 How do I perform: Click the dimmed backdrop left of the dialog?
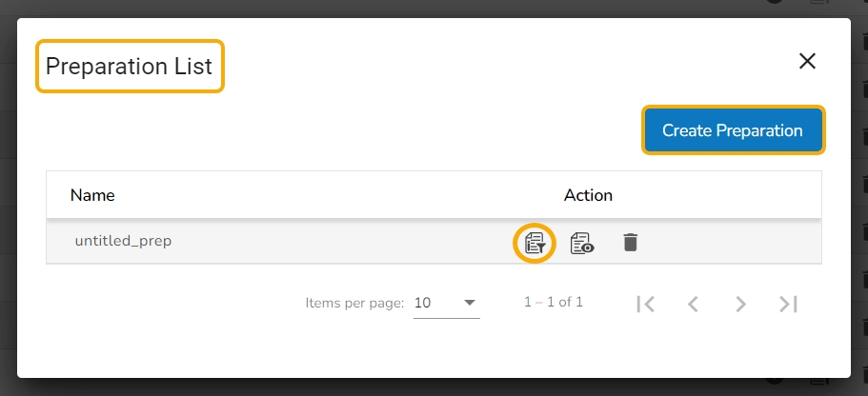click(8, 190)
